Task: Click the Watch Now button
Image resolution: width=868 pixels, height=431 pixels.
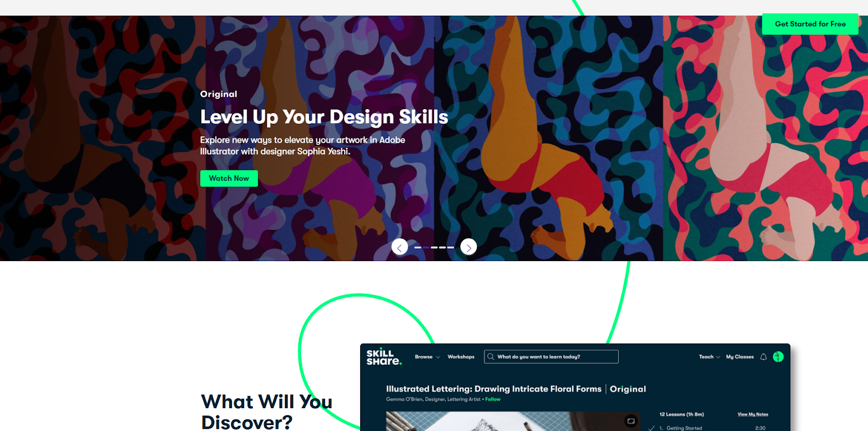Action: (229, 179)
